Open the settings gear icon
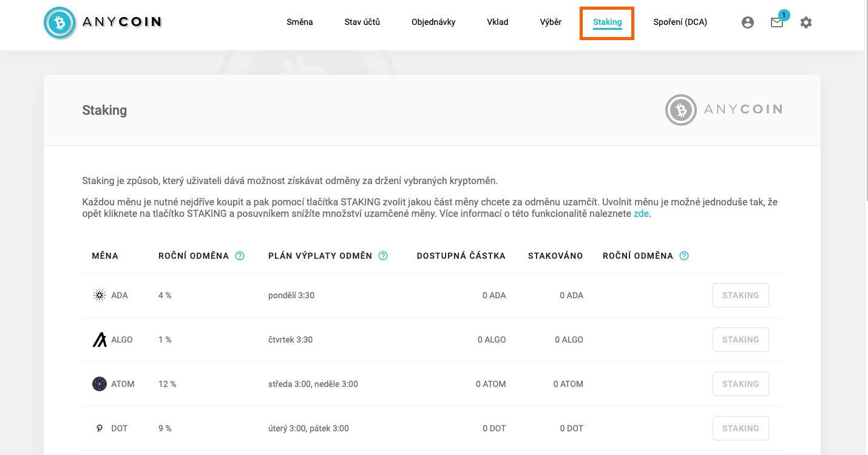868x455 pixels. pyautogui.click(x=806, y=22)
